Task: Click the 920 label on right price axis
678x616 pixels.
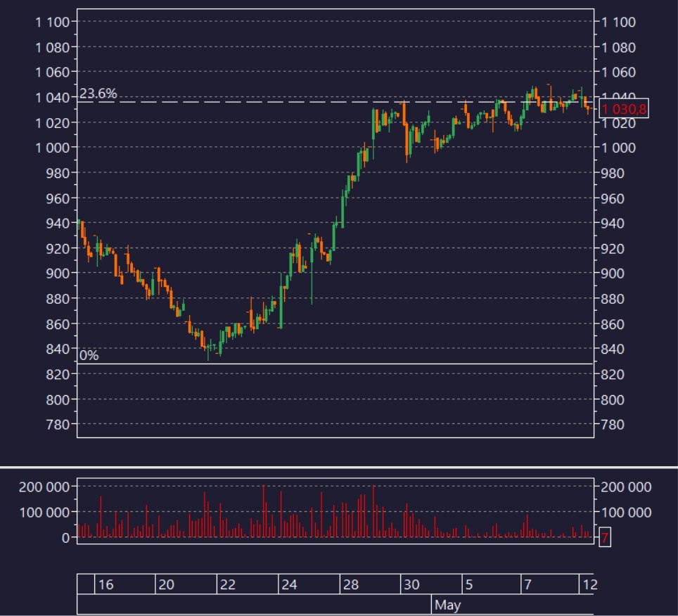Action: [613, 249]
